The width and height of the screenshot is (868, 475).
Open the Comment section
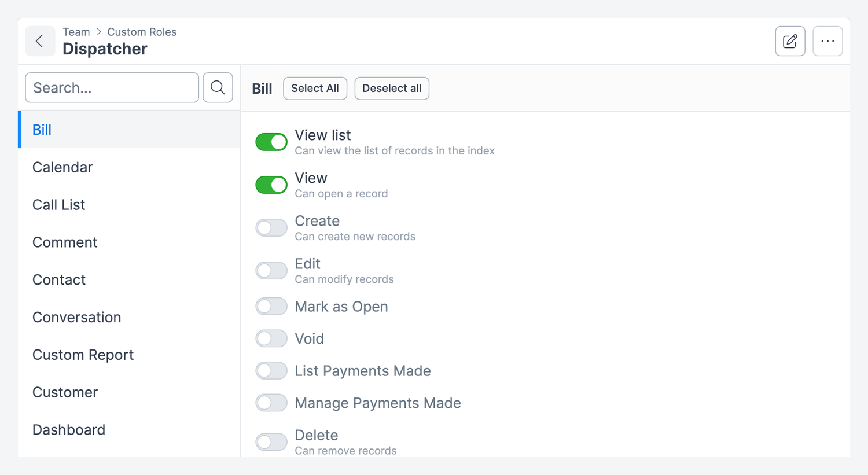coord(129,242)
